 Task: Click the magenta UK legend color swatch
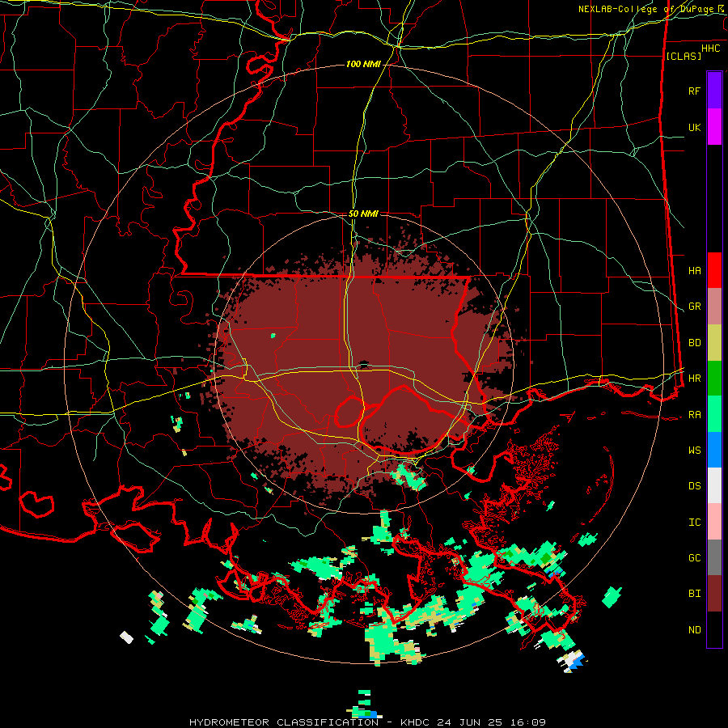tap(714, 127)
